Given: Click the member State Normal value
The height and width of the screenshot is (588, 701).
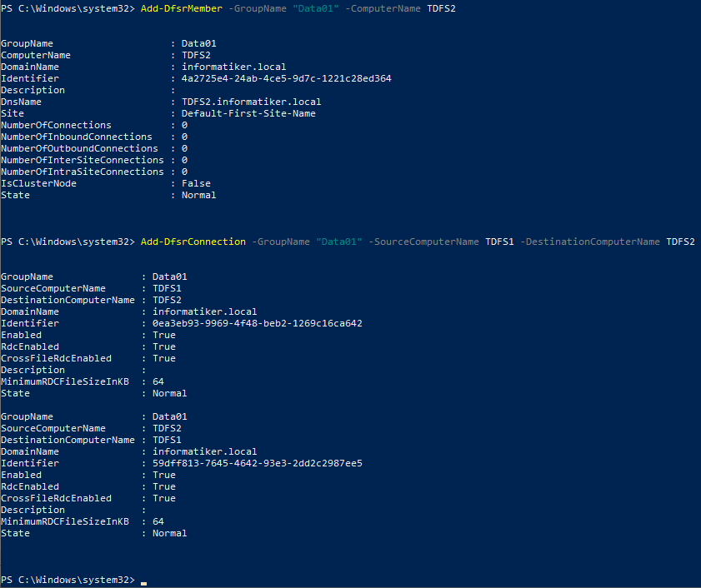Looking at the screenshot, I should (x=198, y=195).
